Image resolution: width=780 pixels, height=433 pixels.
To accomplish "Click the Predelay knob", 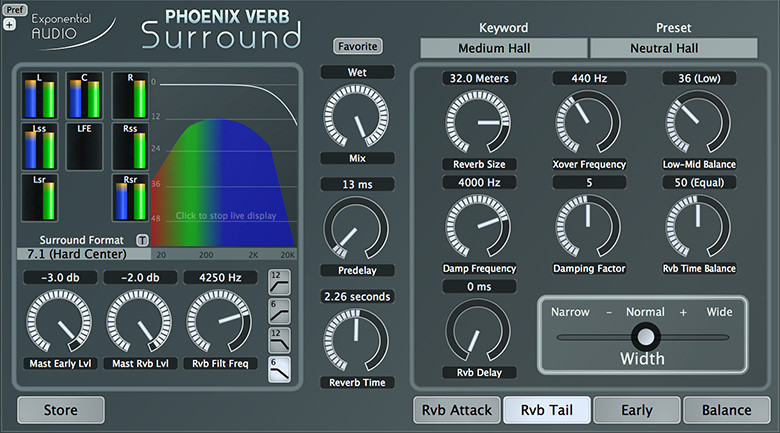I will tap(356, 229).
